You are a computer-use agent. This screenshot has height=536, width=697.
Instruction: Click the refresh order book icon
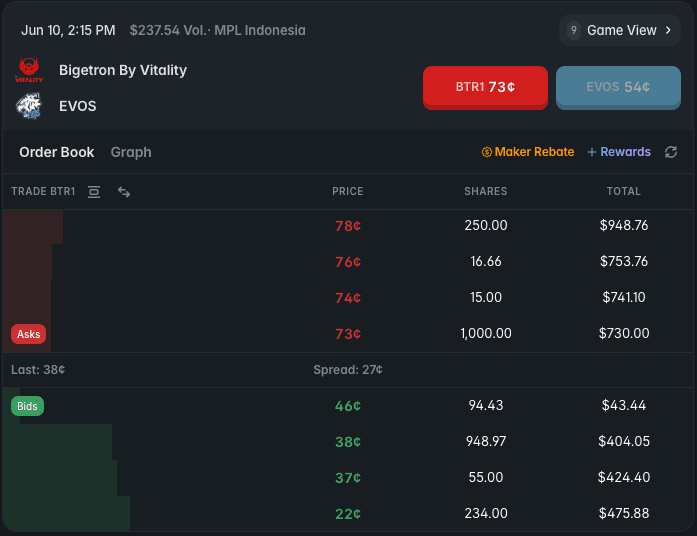671,152
